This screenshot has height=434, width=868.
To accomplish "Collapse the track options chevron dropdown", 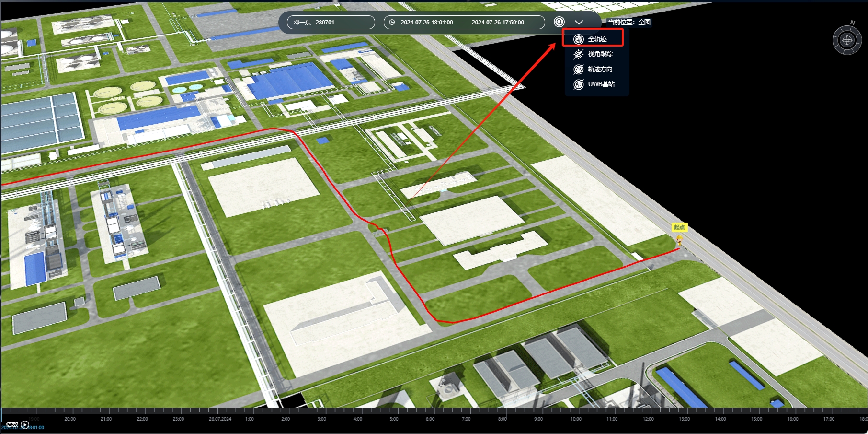I will pos(579,22).
